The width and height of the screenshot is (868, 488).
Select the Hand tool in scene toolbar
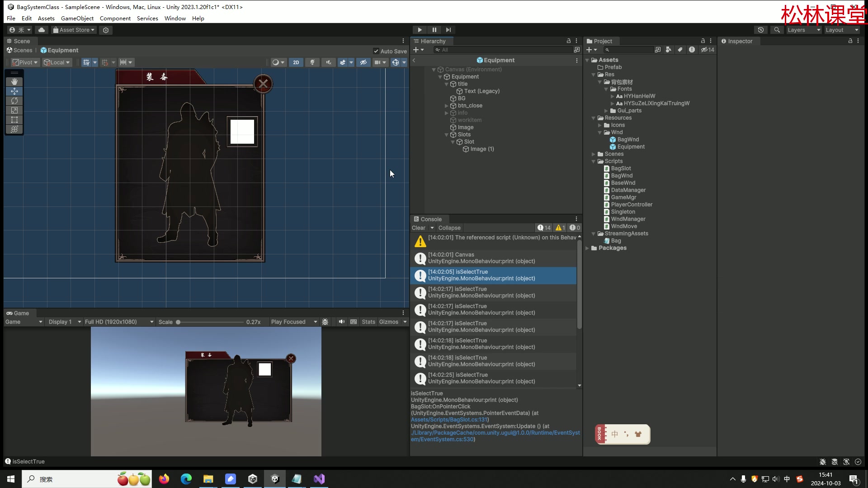click(x=14, y=82)
